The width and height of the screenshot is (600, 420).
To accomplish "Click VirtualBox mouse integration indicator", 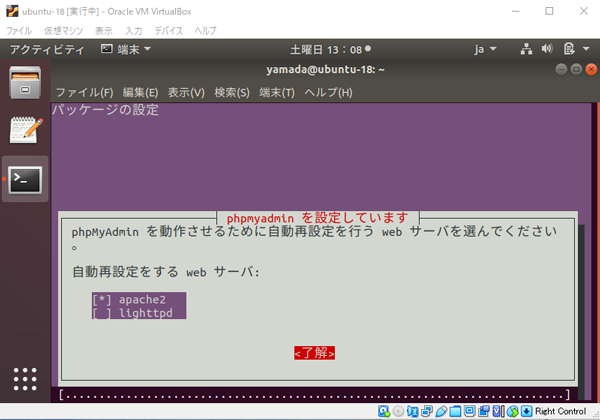I will 513,411.
